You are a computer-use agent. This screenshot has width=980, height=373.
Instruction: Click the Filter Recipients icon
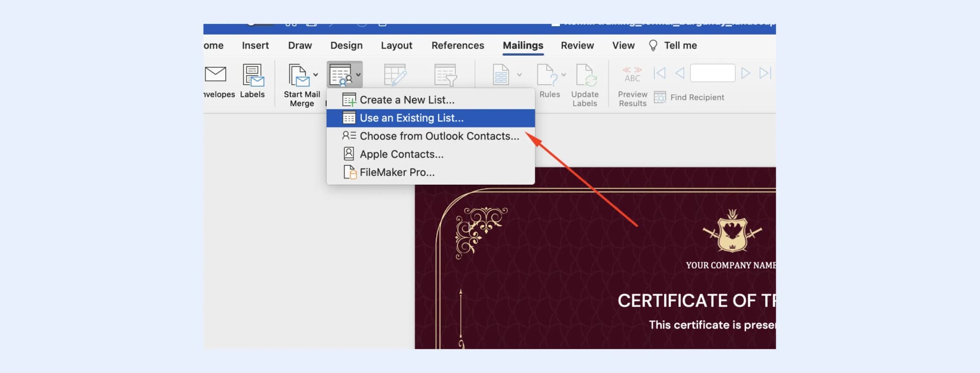[446, 75]
